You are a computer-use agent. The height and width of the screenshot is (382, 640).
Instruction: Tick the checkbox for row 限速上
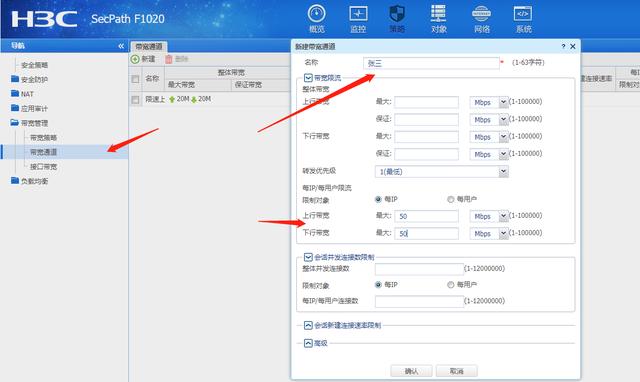click(136, 99)
